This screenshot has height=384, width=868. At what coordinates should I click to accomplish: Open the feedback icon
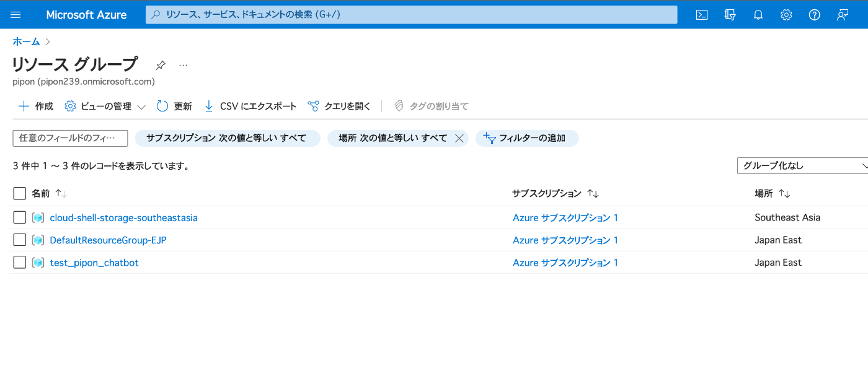tap(843, 15)
